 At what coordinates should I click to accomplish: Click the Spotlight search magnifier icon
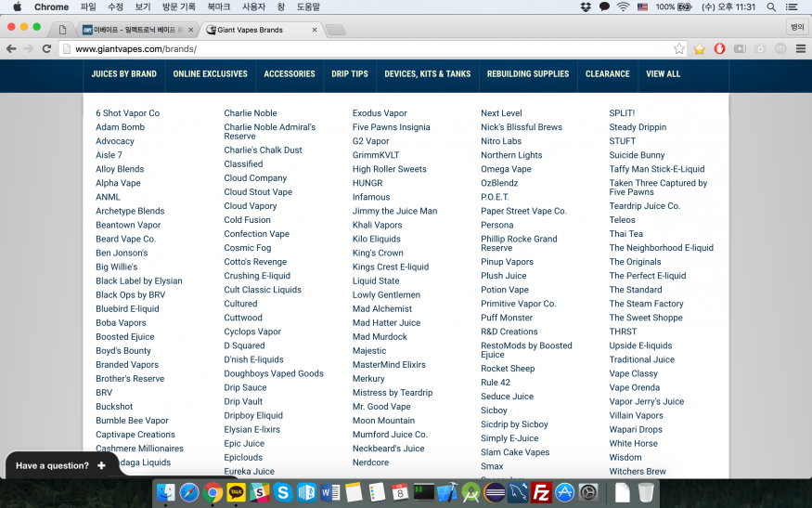click(771, 7)
